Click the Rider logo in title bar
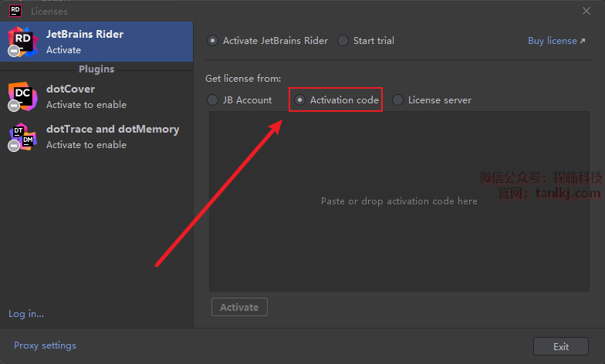The height and width of the screenshot is (364, 605). (15, 9)
